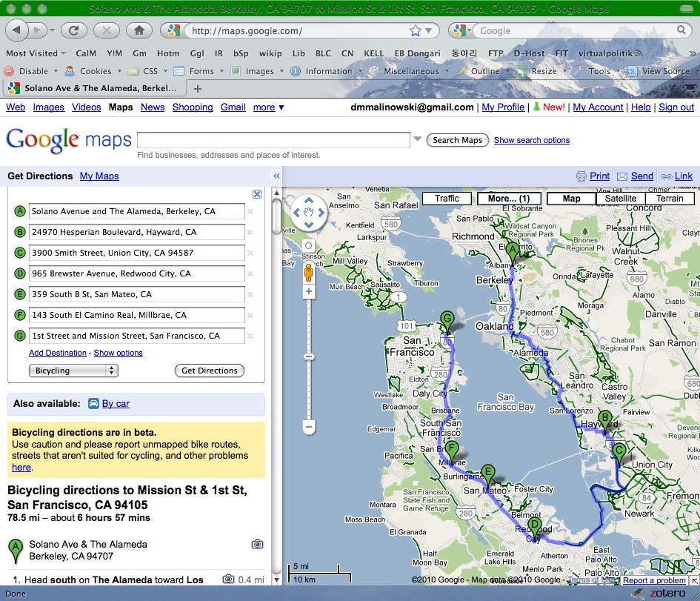Open the wikip bookmark
Viewport: 700px width, 601px height.
[270, 53]
